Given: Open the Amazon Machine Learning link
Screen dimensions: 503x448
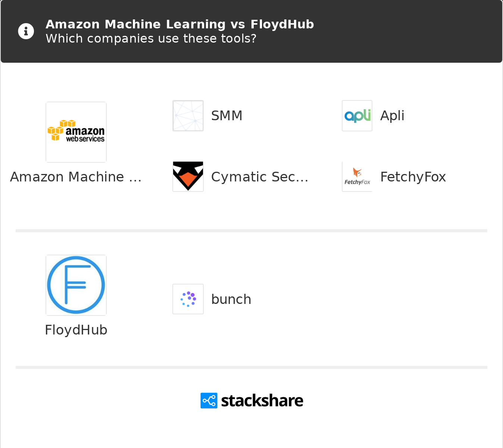Looking at the screenshot, I should tap(76, 177).
